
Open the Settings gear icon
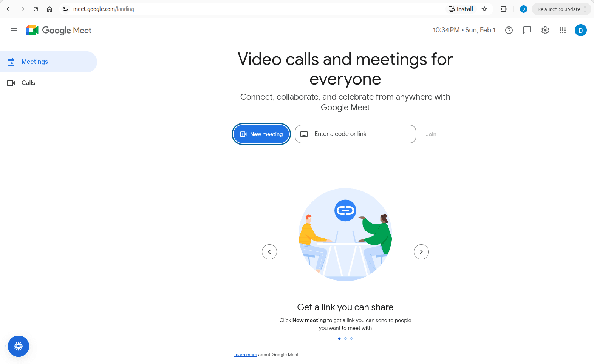point(545,30)
